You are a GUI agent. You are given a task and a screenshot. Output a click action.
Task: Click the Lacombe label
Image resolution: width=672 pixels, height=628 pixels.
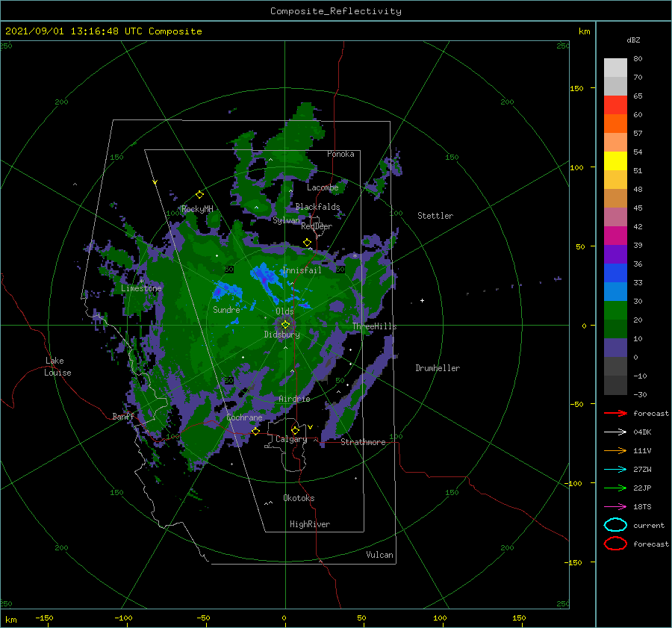(x=323, y=187)
